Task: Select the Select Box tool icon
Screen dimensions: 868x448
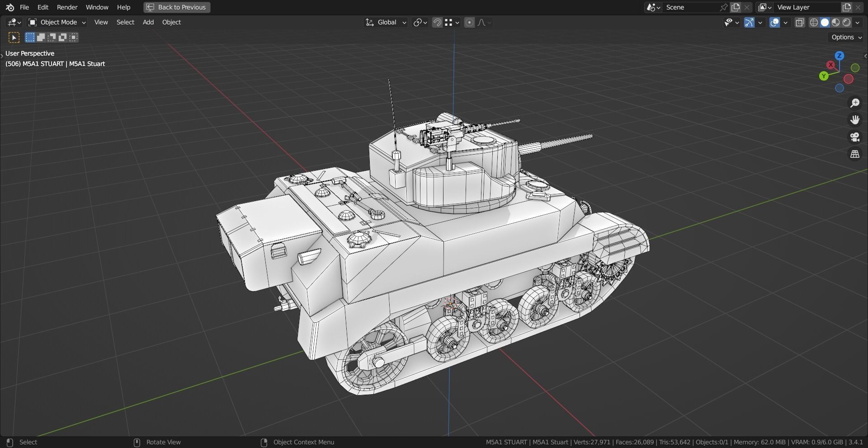Action: (x=14, y=38)
